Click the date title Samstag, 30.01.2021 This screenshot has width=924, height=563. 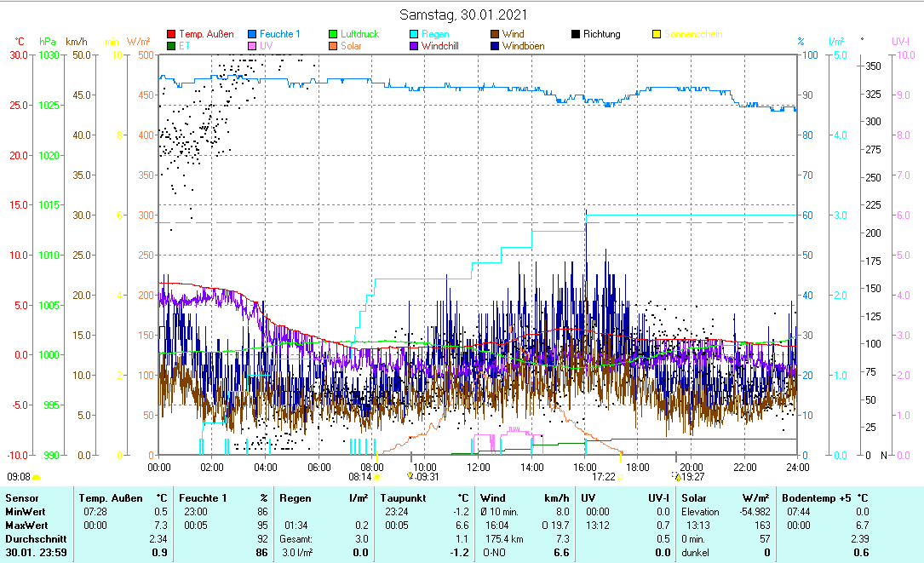click(462, 14)
